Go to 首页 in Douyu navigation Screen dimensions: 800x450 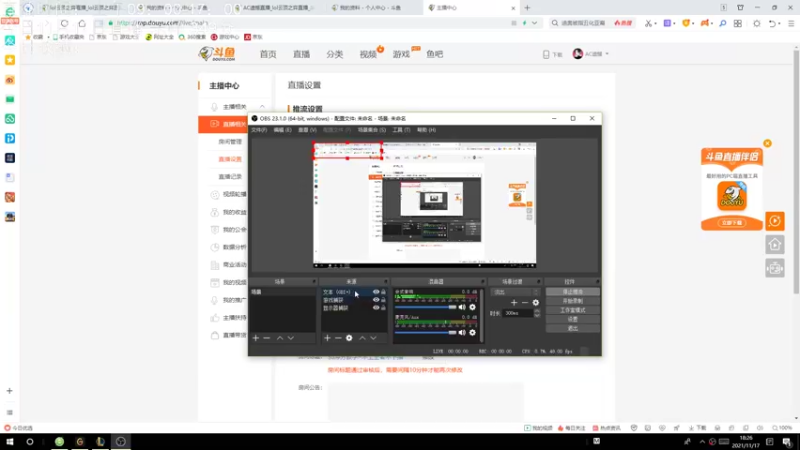pos(268,54)
